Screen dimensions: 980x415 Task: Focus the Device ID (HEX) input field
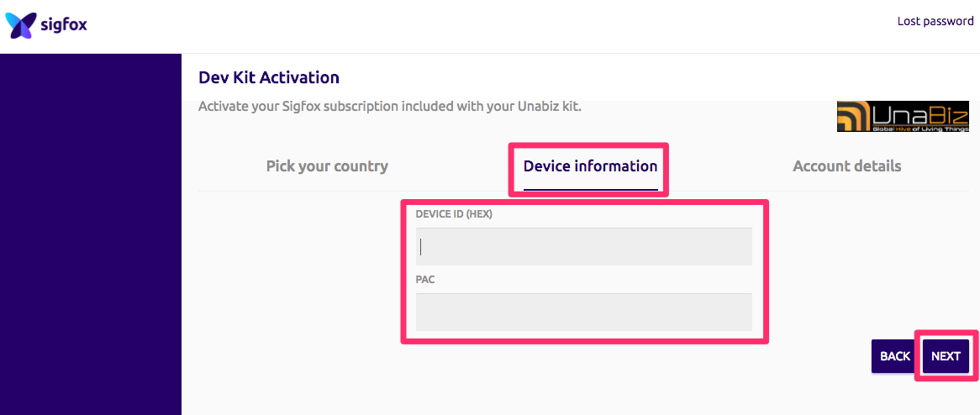coord(583,247)
